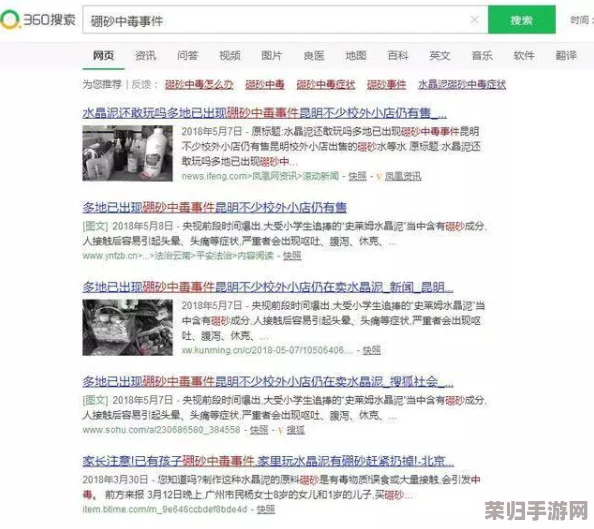This screenshot has width=594, height=529.
Task: Open suggested search 硼砂中毒怎么办
Action: (199, 84)
